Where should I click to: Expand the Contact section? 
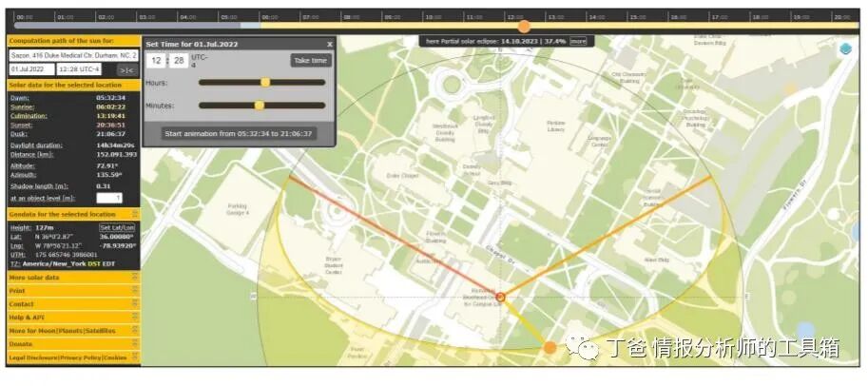pyautogui.click(x=73, y=304)
